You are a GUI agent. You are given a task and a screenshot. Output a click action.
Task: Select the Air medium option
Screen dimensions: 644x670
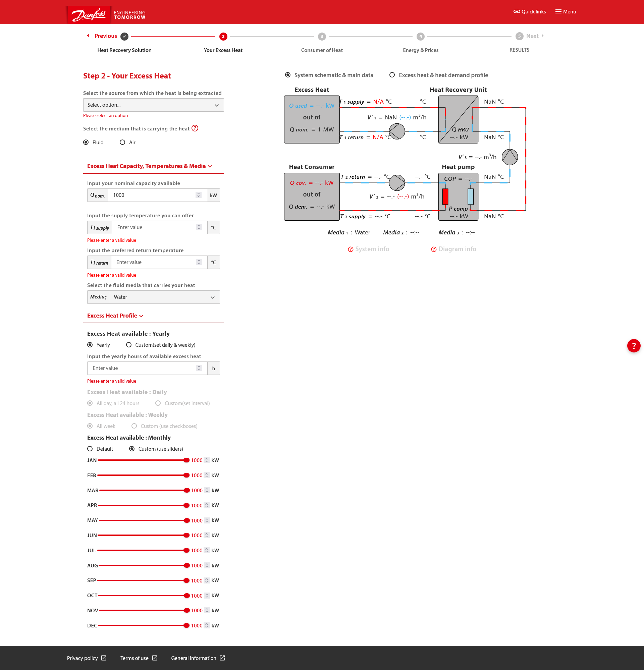[122, 142]
